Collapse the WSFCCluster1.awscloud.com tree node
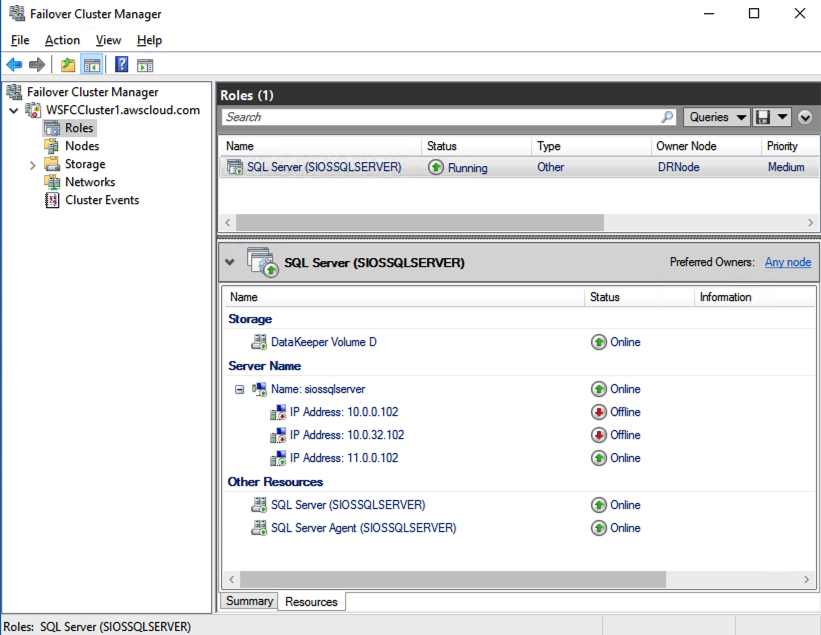 point(13,110)
